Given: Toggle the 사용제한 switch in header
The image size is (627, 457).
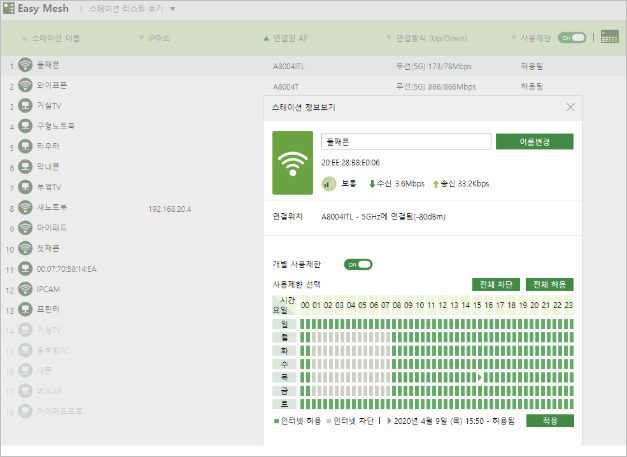Looking at the screenshot, I should (572, 37).
